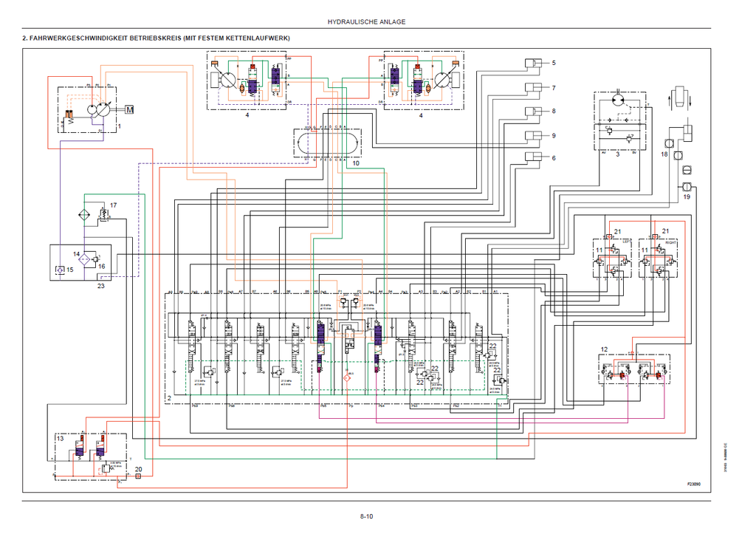Viewport: 756px width, 537px height.
Task: Click the number 12 label above the pilot valve block
Action: 604,349
